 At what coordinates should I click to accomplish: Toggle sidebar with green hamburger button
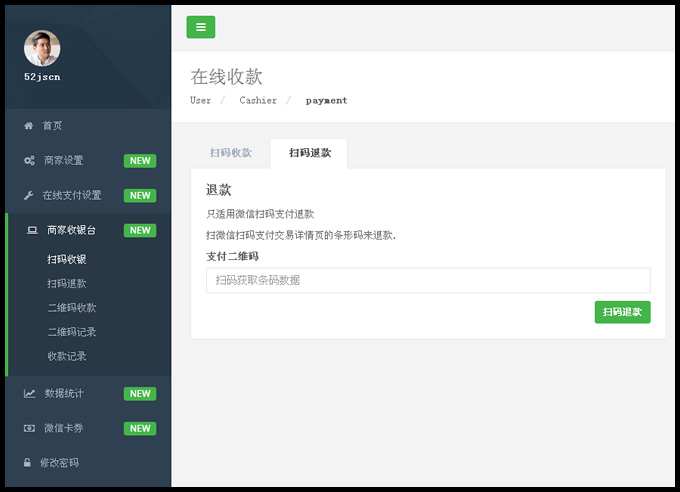201,27
